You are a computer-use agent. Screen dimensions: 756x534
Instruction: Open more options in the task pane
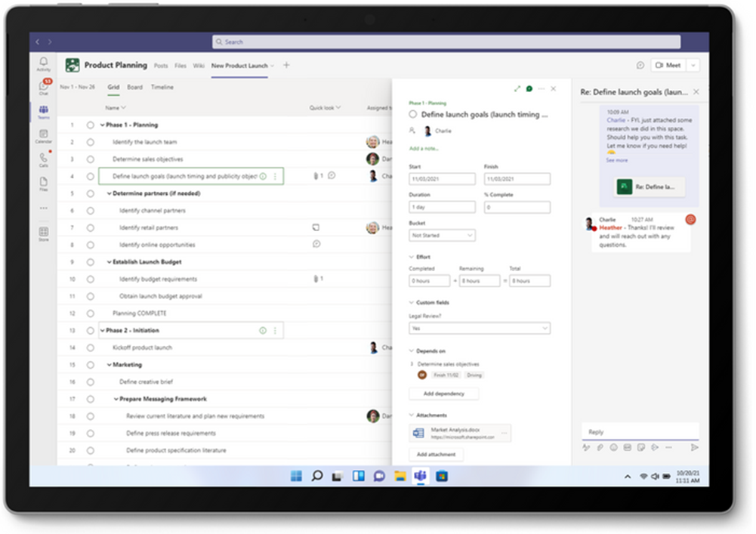pyautogui.click(x=542, y=89)
